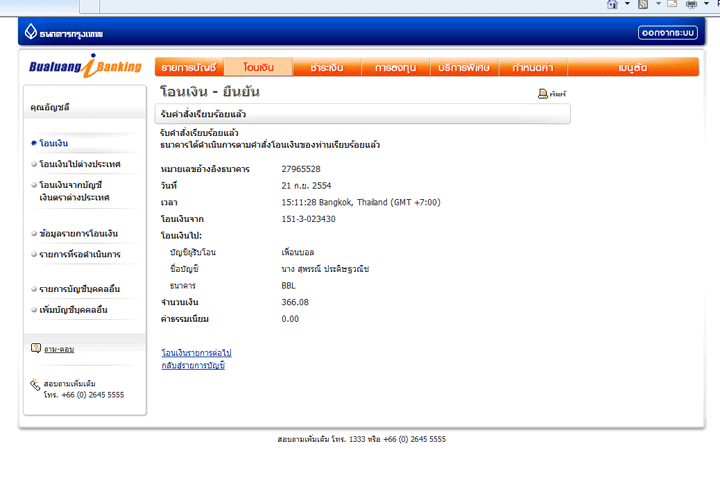Screen dimensions: 720x480
Task: Click the bank value BBL
Action: 288,285
